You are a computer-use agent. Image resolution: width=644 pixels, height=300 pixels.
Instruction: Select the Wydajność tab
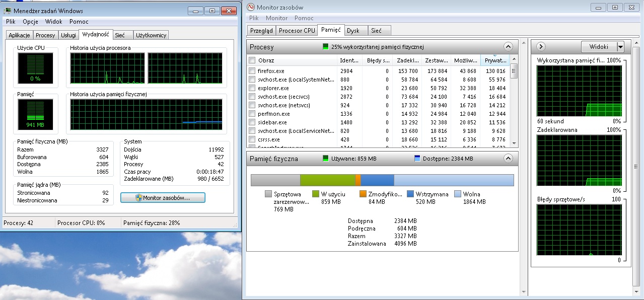coord(96,34)
